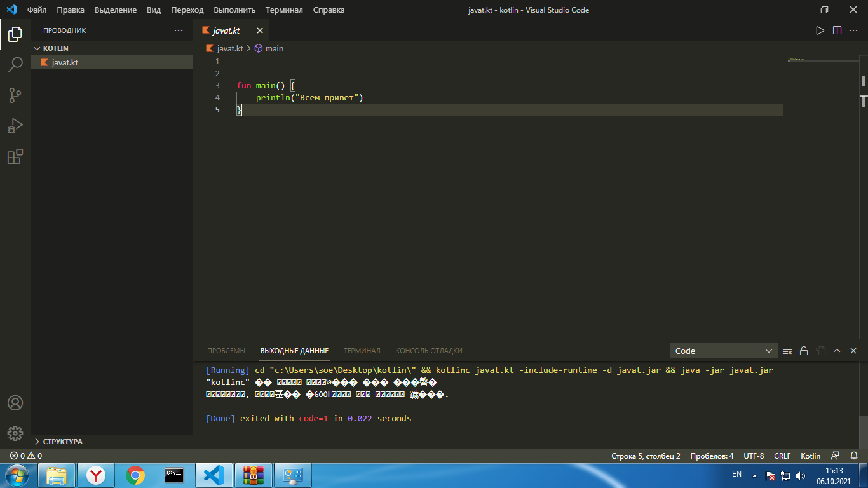Open the Explorer view in activity bar
The height and width of the screenshot is (488, 868).
coord(15,34)
